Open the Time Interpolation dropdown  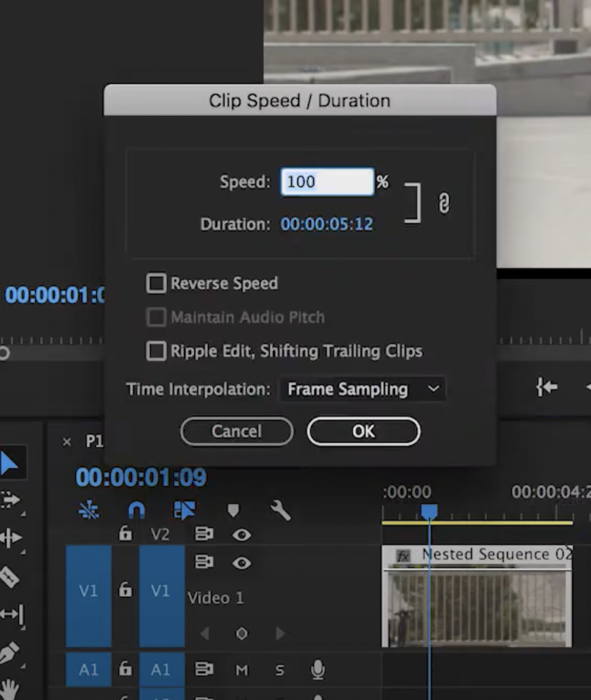[x=362, y=389]
